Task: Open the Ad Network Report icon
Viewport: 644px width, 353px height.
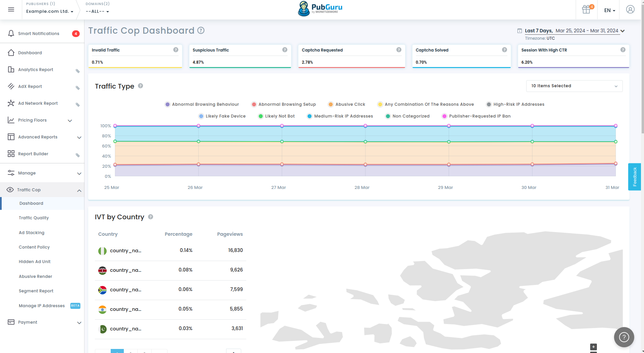Action: (11, 103)
